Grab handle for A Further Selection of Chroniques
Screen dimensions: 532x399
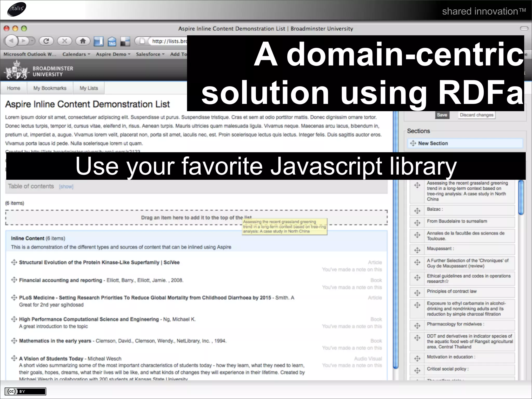pyautogui.click(x=417, y=262)
